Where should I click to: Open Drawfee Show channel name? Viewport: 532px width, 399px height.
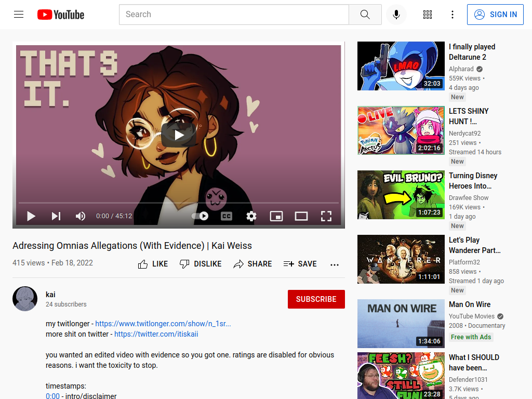[469, 198]
